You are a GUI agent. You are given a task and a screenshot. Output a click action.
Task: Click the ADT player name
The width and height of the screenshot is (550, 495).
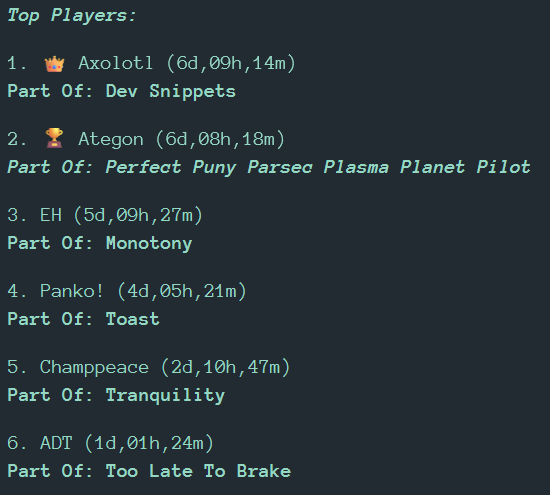56,443
